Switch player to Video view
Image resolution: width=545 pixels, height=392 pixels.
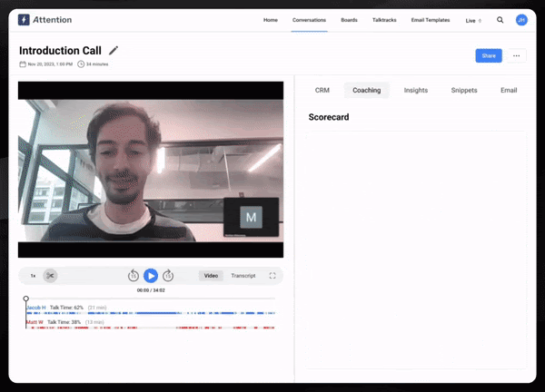click(x=211, y=276)
